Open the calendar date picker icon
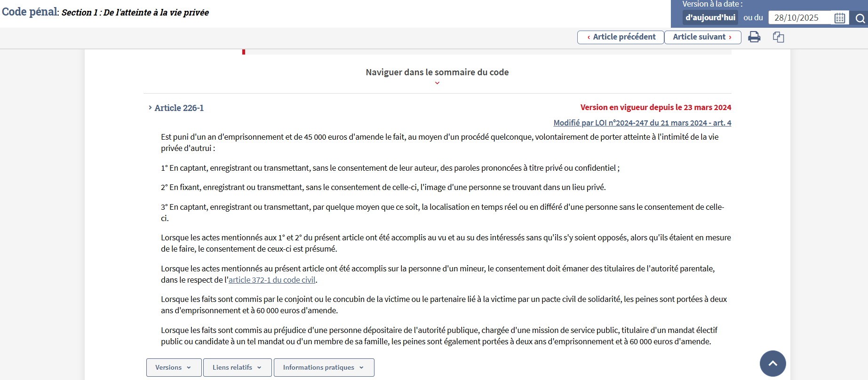The width and height of the screenshot is (868, 380). [840, 18]
